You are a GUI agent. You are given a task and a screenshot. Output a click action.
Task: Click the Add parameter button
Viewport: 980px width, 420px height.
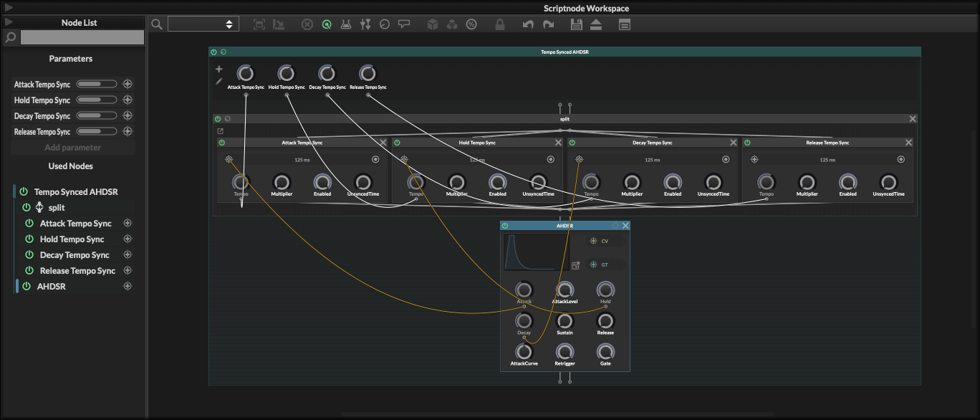pyautogui.click(x=73, y=148)
